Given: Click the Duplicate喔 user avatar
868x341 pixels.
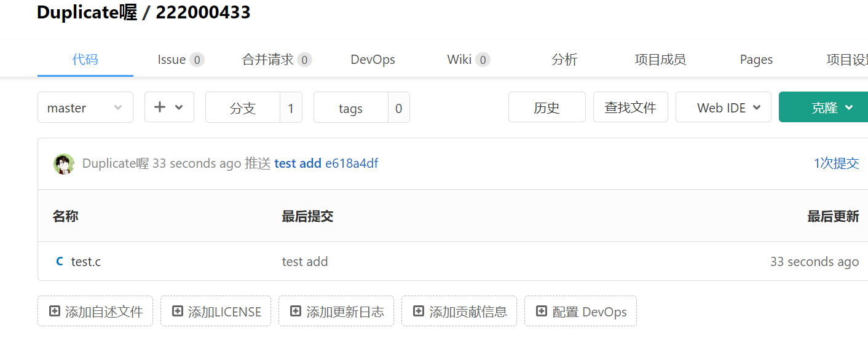Looking at the screenshot, I should 64,164.
